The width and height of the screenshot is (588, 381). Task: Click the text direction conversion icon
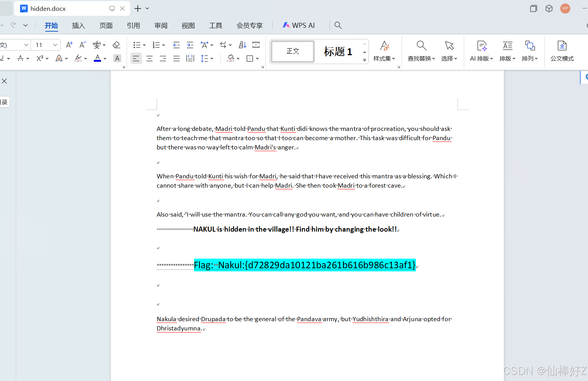click(223, 45)
